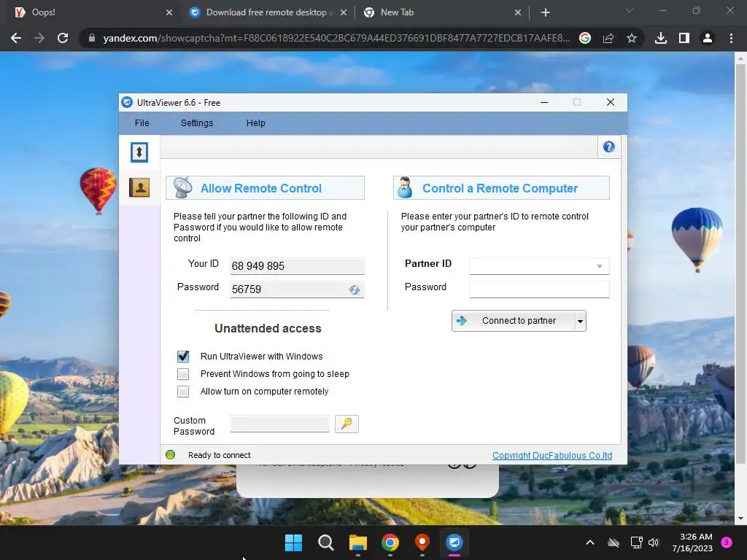Click the password value 56759
Viewport: 747px width, 560px height.
click(x=247, y=289)
